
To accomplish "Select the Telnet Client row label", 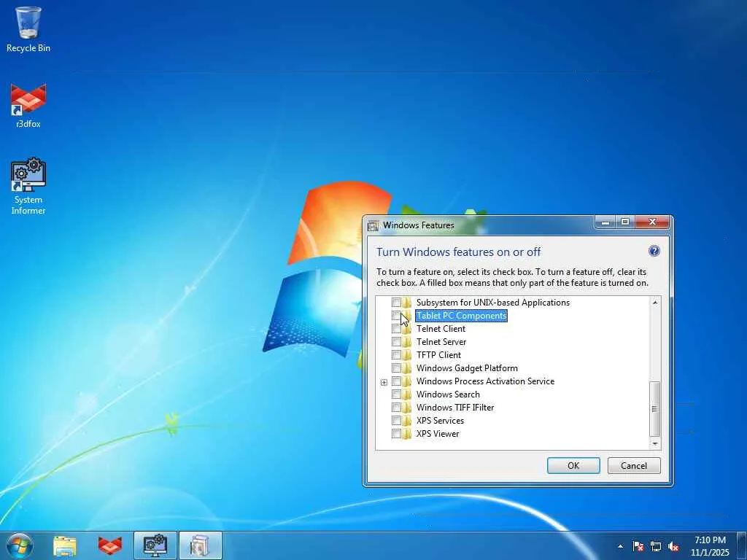I will point(441,329).
